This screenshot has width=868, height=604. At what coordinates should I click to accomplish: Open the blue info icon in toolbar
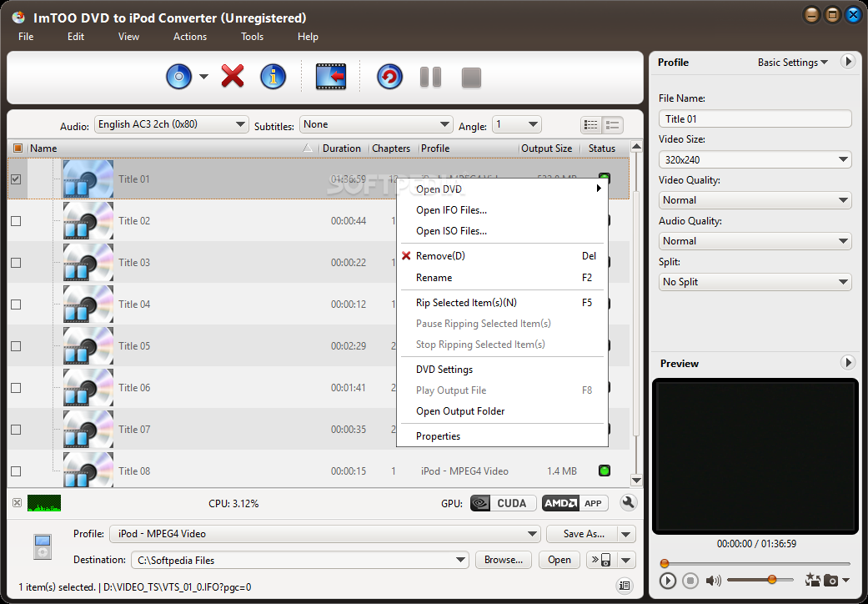273,78
